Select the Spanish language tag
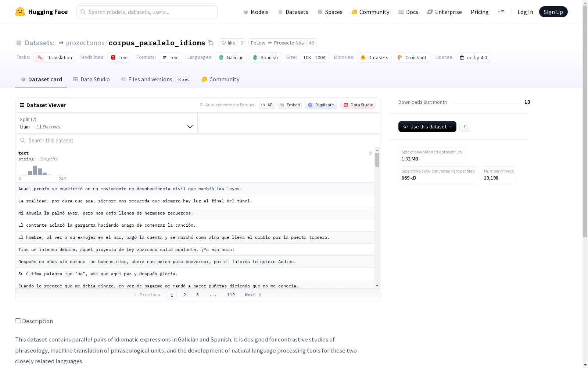 click(265, 57)
